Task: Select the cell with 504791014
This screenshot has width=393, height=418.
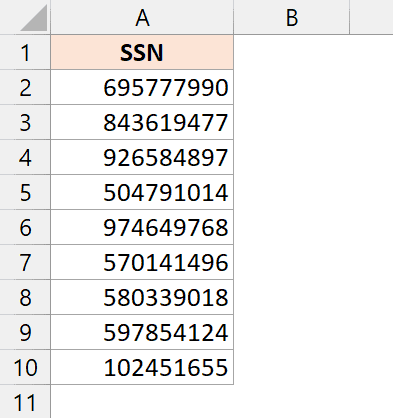Action: [x=142, y=192]
